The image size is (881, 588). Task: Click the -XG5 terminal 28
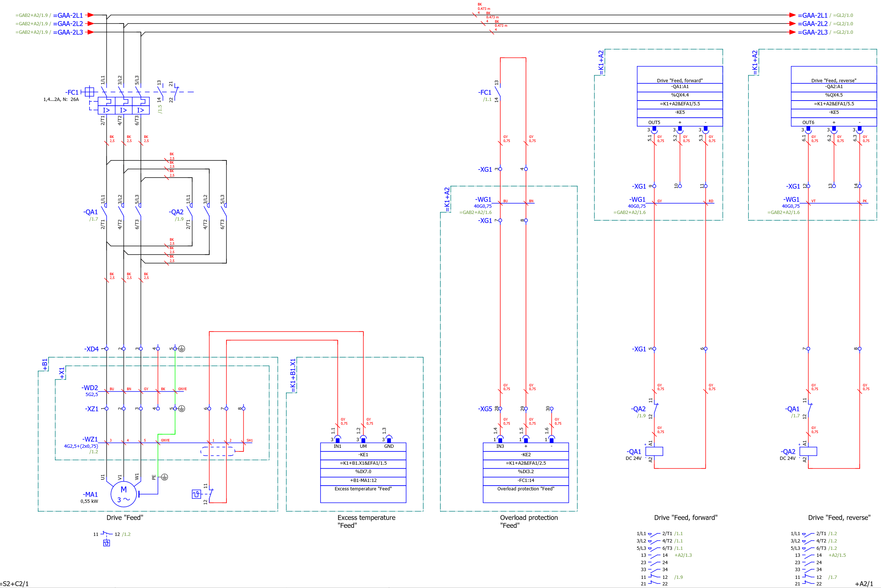(500, 409)
